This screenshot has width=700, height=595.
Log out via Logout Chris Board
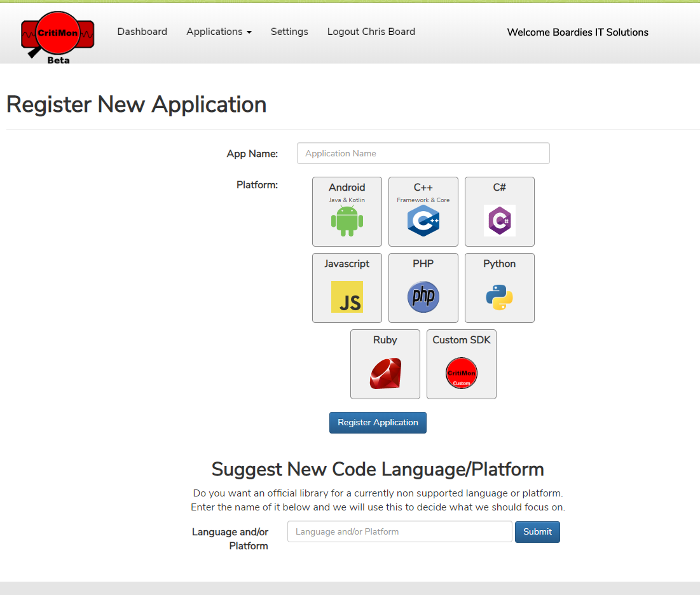(x=371, y=32)
